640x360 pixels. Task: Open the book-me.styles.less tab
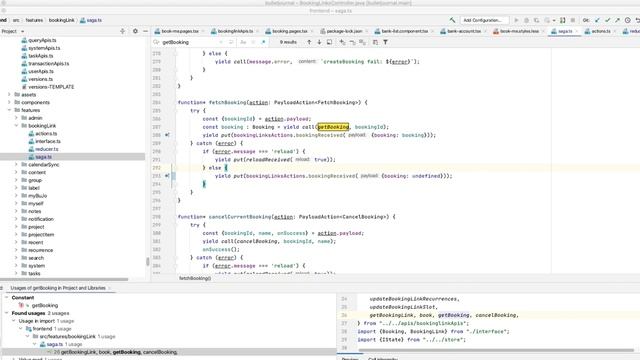[x=519, y=31]
